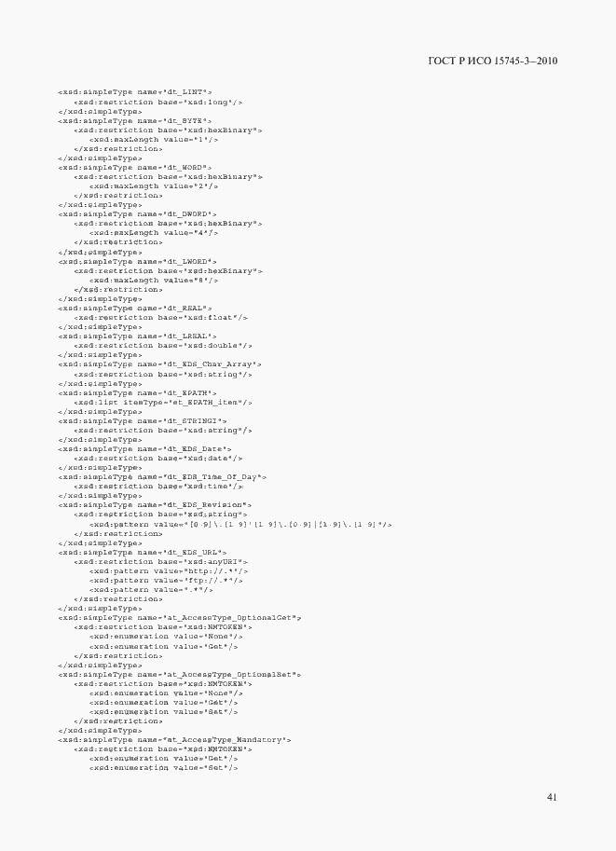
Task: Click the at_AccessType_Mandatory declaration
Action: (175, 740)
